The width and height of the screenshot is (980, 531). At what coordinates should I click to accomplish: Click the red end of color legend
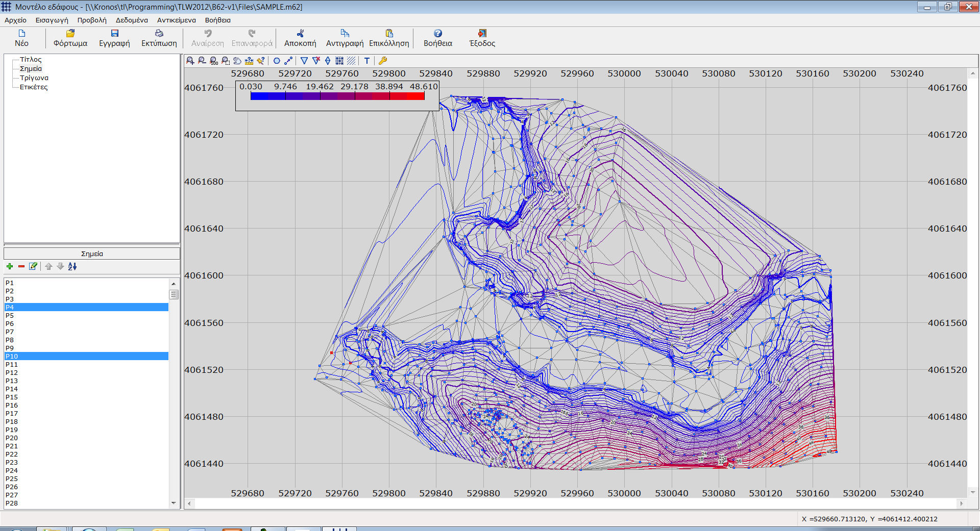415,96
